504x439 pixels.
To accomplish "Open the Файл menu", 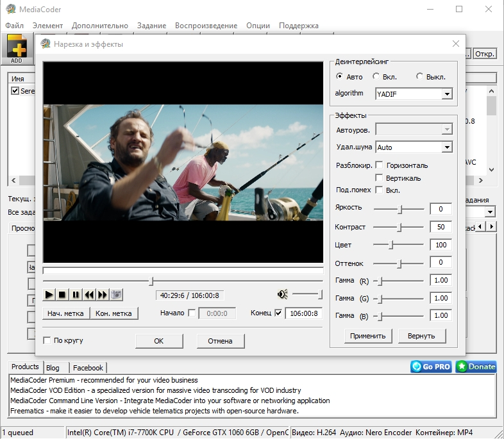I will click(15, 26).
